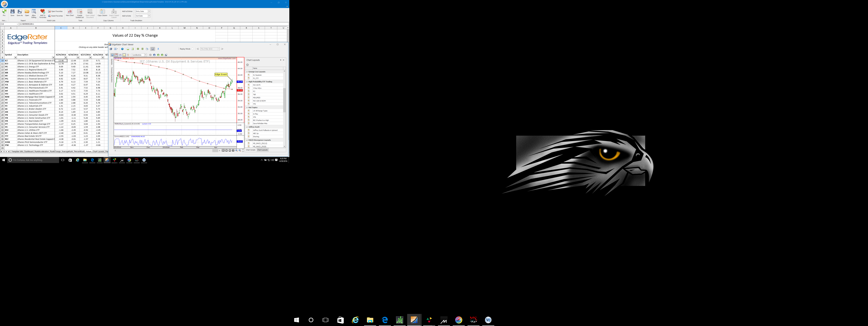The image size is (868, 326).
Task: Click the zoom out magnifier below the chart
Action: pyautogui.click(x=240, y=150)
